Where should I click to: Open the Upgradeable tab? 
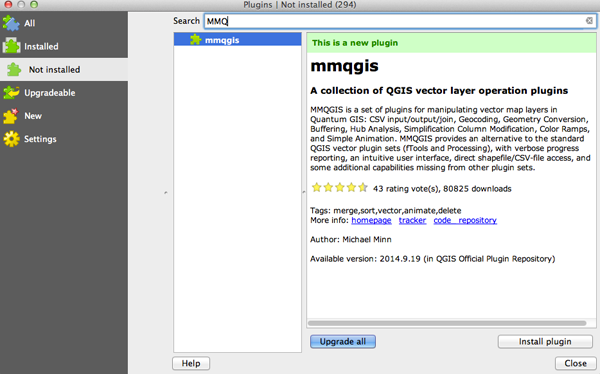point(50,93)
